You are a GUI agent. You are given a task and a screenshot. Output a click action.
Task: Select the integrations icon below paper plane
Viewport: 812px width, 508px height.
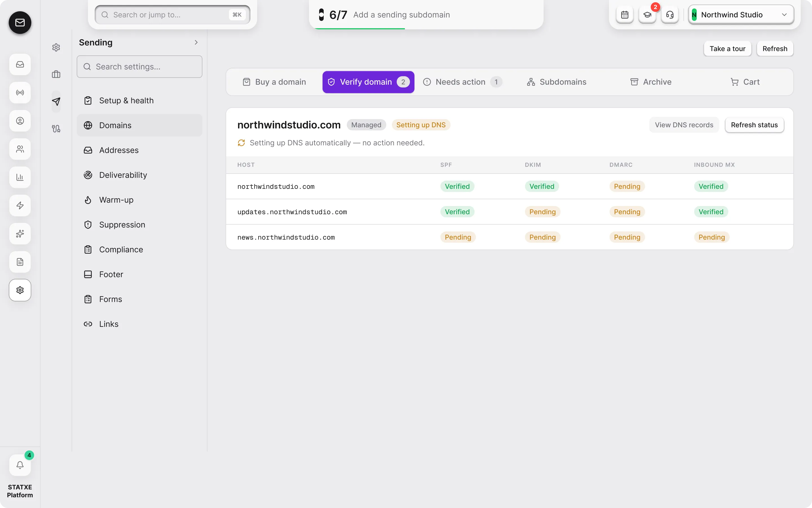pos(56,129)
